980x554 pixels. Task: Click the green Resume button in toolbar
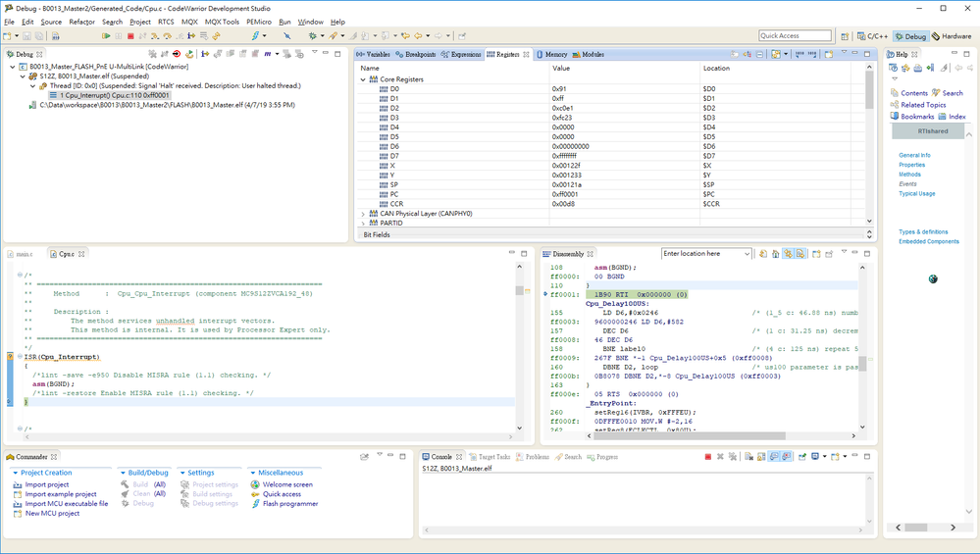coord(106,36)
